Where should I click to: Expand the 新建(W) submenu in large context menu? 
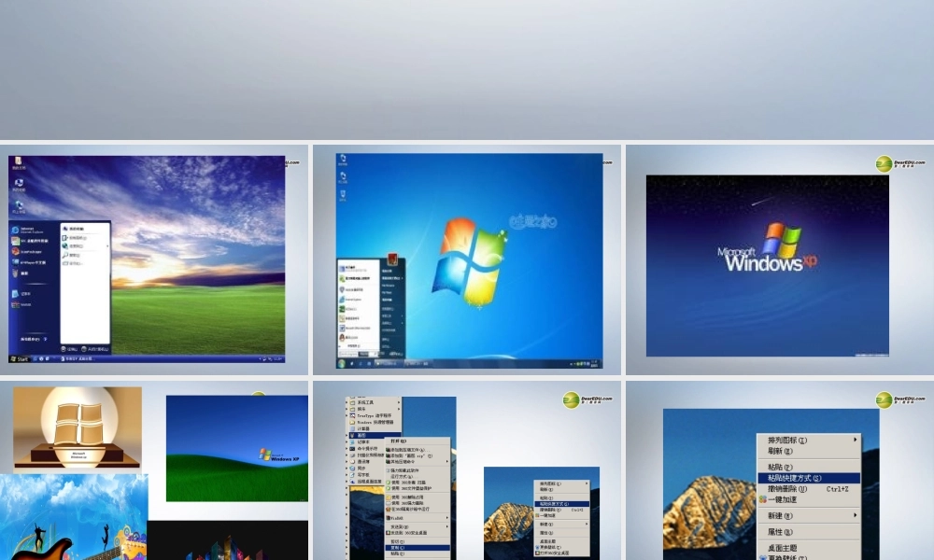pyautogui.click(x=855, y=515)
